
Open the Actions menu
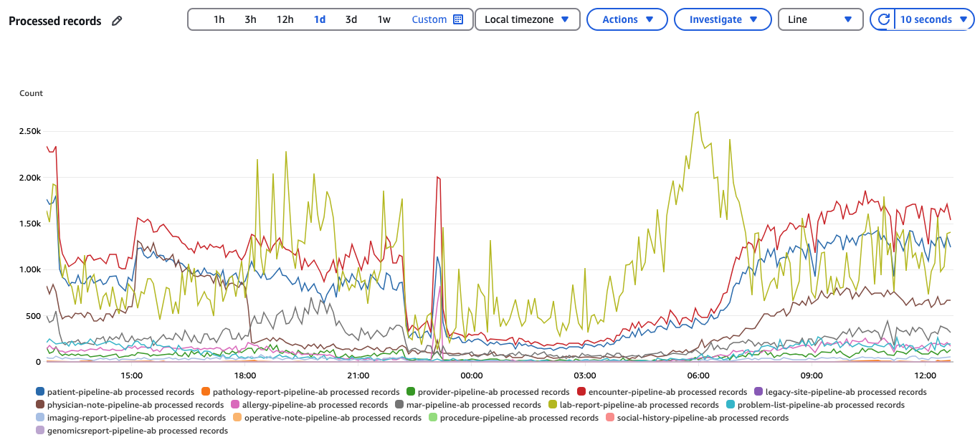(x=627, y=19)
